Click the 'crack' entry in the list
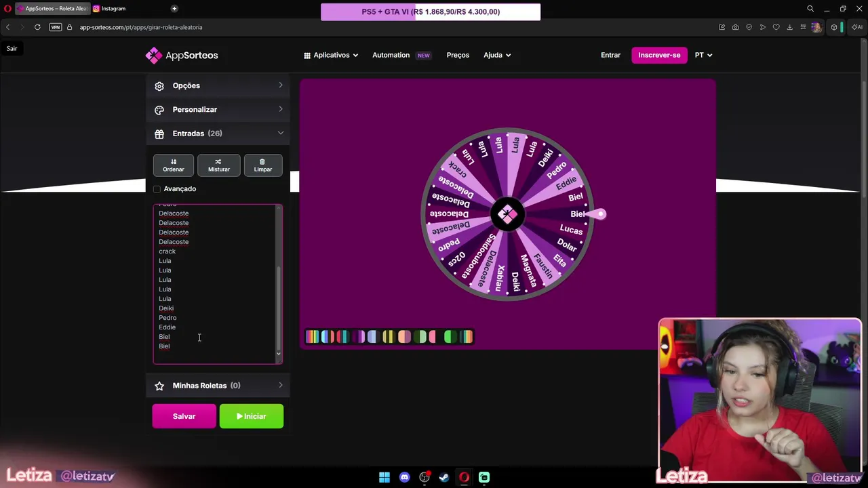The width and height of the screenshot is (868, 488). (x=167, y=251)
